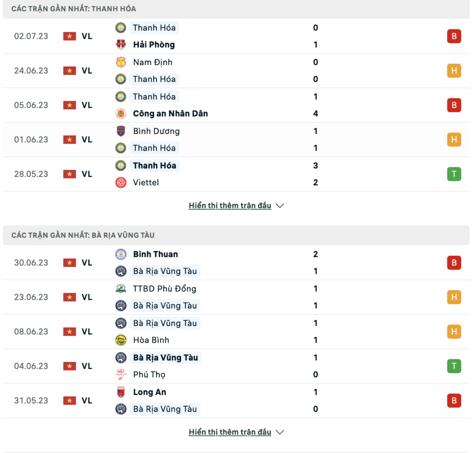Expand more Thanh Hóa matches chevron
Screen dimensions: 476x453
coord(280,206)
